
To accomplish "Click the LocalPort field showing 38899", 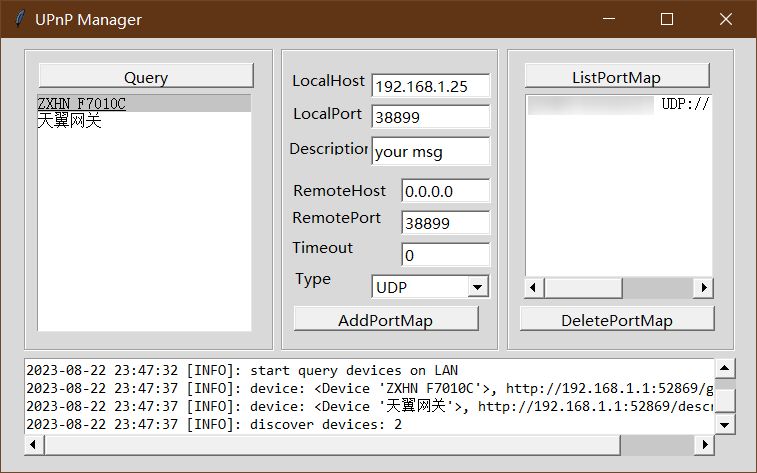I will coord(431,116).
